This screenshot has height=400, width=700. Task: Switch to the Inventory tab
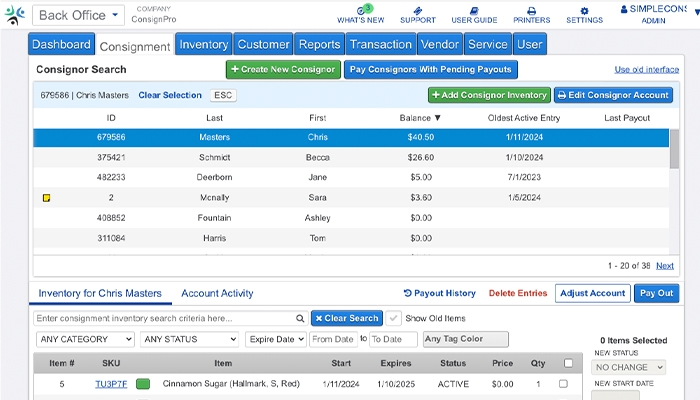pos(203,45)
